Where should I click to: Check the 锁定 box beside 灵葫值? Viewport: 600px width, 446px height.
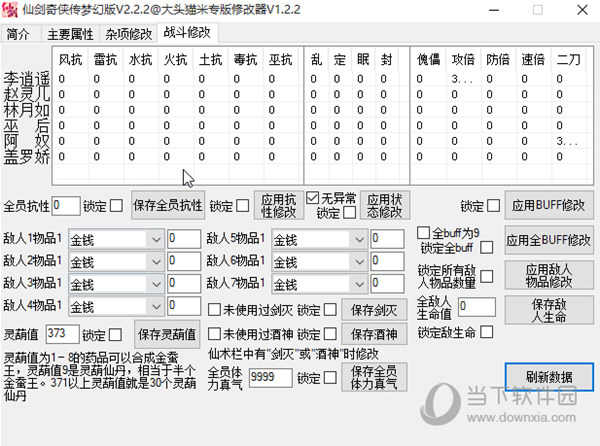point(115,335)
